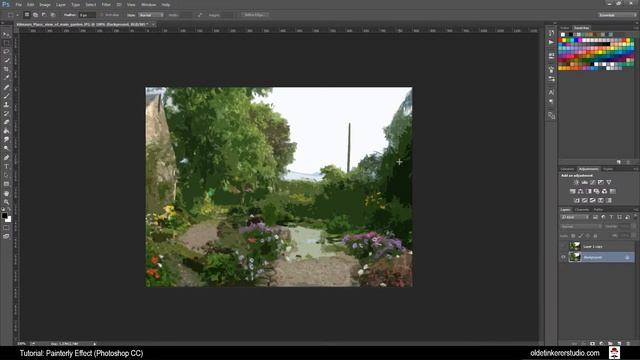Select the Crop tool

pos(6,69)
